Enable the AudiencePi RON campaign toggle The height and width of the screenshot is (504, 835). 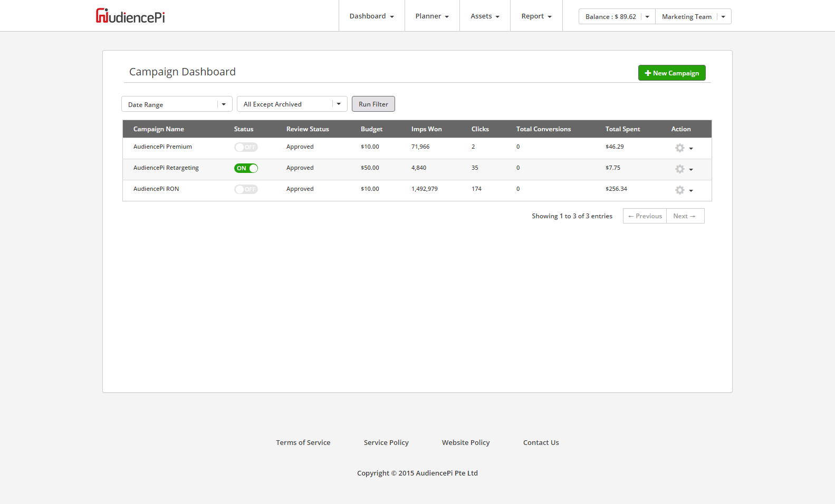click(246, 189)
